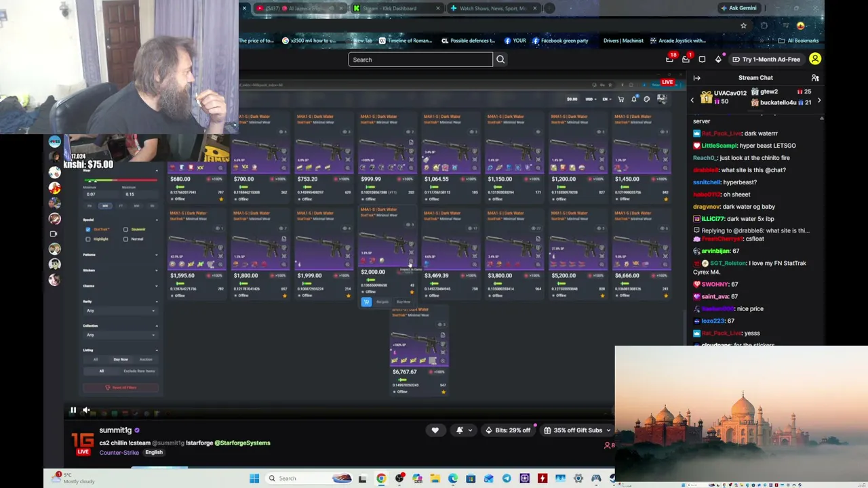
Task: Click Try 1-Month Ad-Free button
Action: coord(766,60)
